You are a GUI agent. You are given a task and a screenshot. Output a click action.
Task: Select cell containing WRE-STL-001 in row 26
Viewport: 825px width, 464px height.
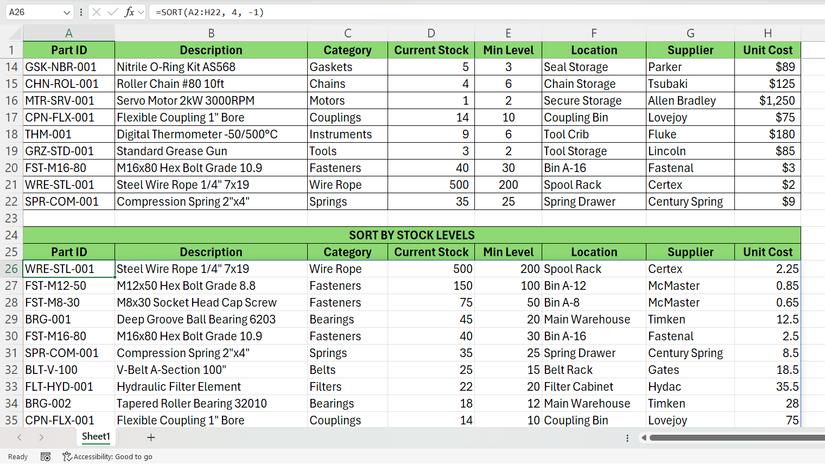(x=68, y=268)
